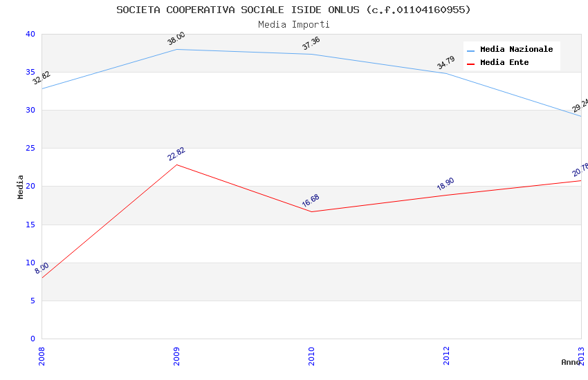Click the red Media Ente color swatch
This screenshot has width=588, height=380.
[x=471, y=63]
